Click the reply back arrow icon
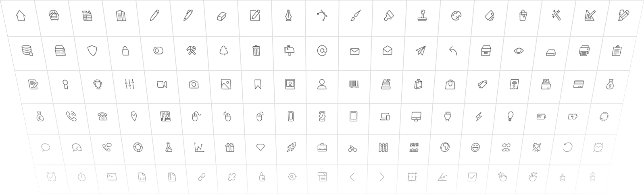 point(453,51)
